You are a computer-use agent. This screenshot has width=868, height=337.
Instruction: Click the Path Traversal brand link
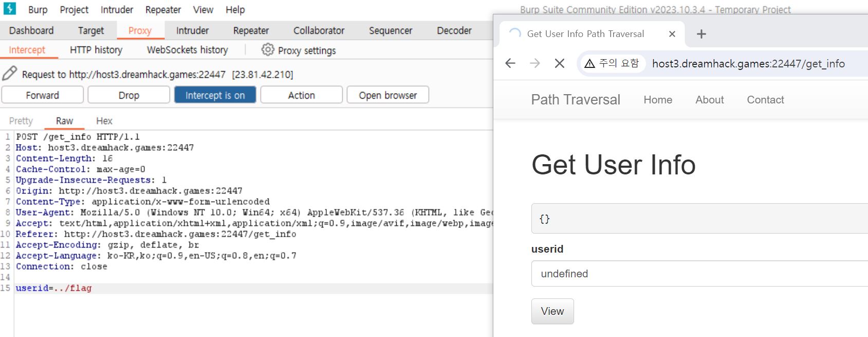point(576,100)
